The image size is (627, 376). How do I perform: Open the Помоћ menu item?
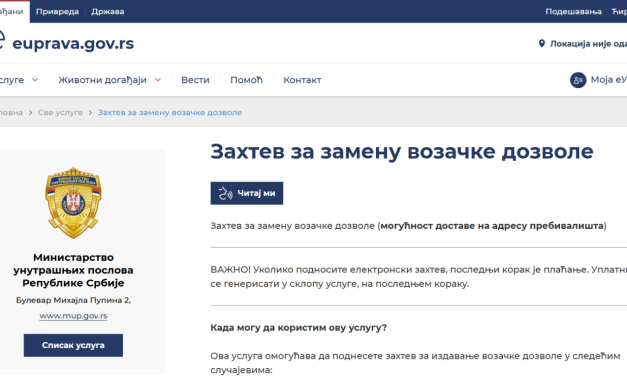click(246, 80)
